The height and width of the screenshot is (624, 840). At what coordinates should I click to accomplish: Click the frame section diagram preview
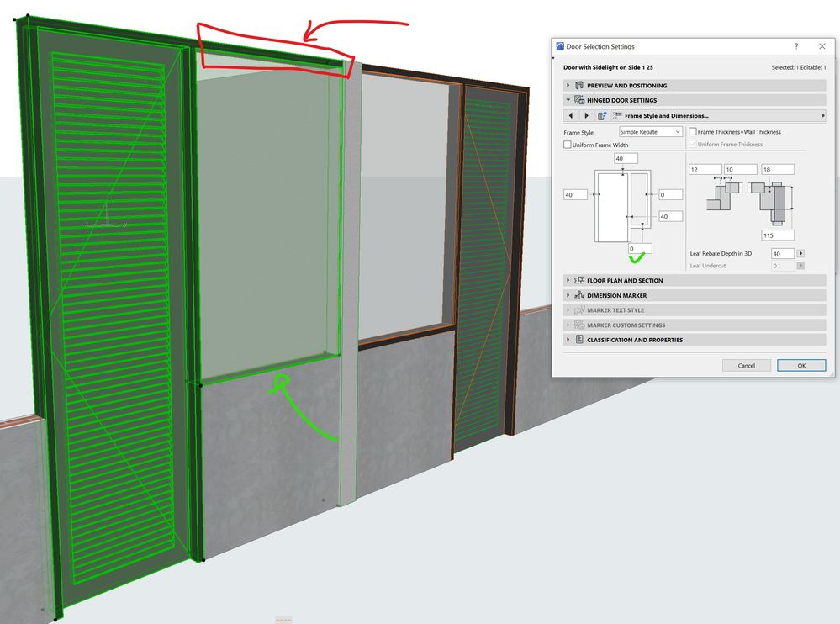(x=750, y=201)
